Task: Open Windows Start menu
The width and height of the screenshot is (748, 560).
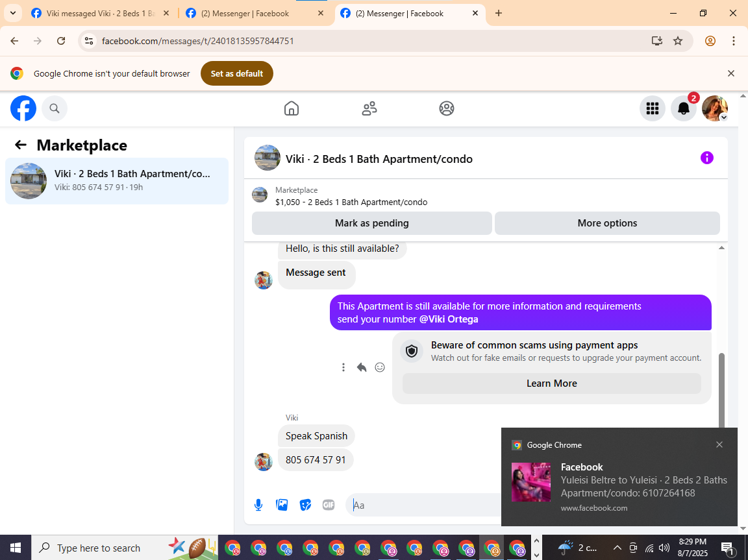Action: 16,548
